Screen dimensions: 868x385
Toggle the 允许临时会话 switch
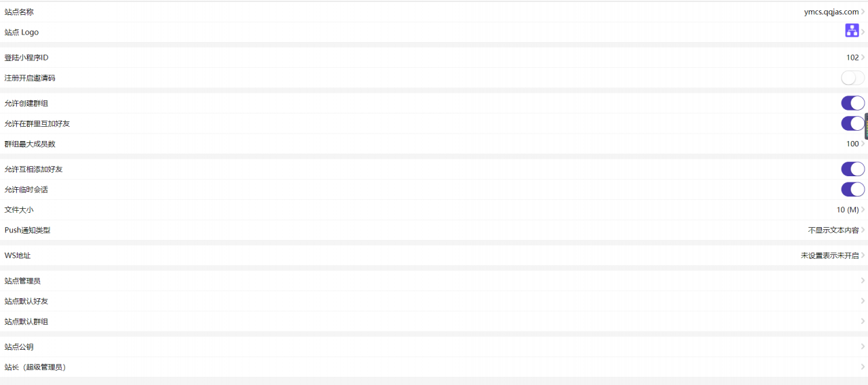(x=853, y=189)
